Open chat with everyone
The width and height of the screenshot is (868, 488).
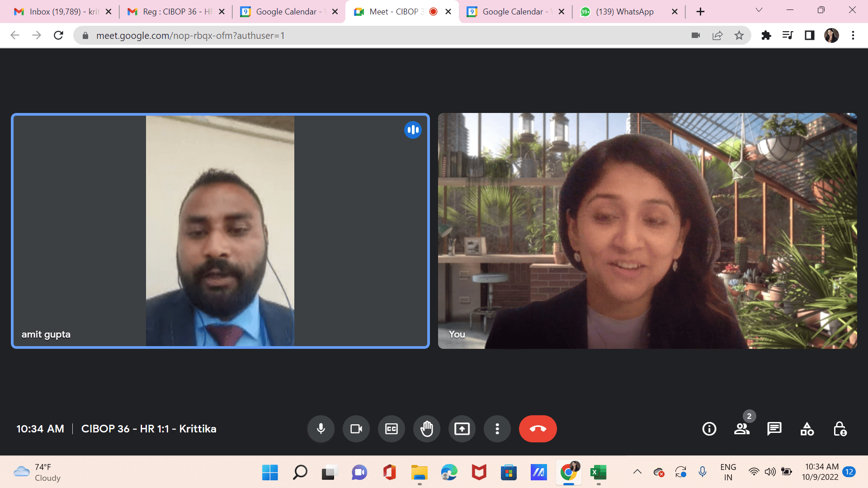pos(774,429)
